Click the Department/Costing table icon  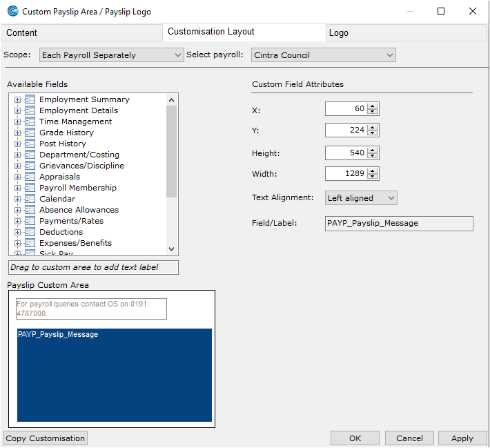pos(30,155)
